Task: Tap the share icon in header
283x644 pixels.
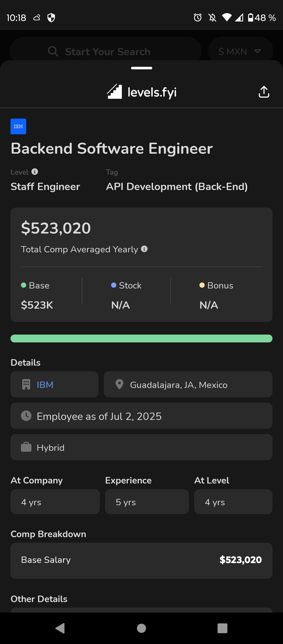Action: (x=264, y=92)
